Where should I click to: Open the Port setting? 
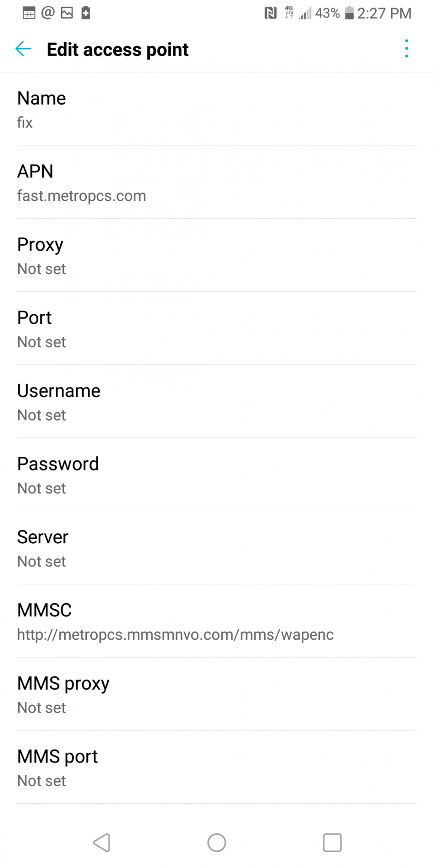click(x=217, y=329)
